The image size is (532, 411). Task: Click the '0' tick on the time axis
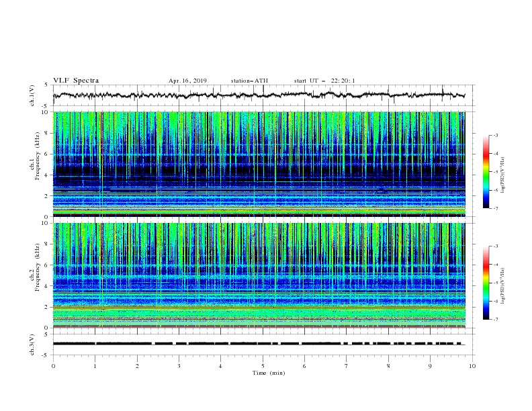coord(53,366)
